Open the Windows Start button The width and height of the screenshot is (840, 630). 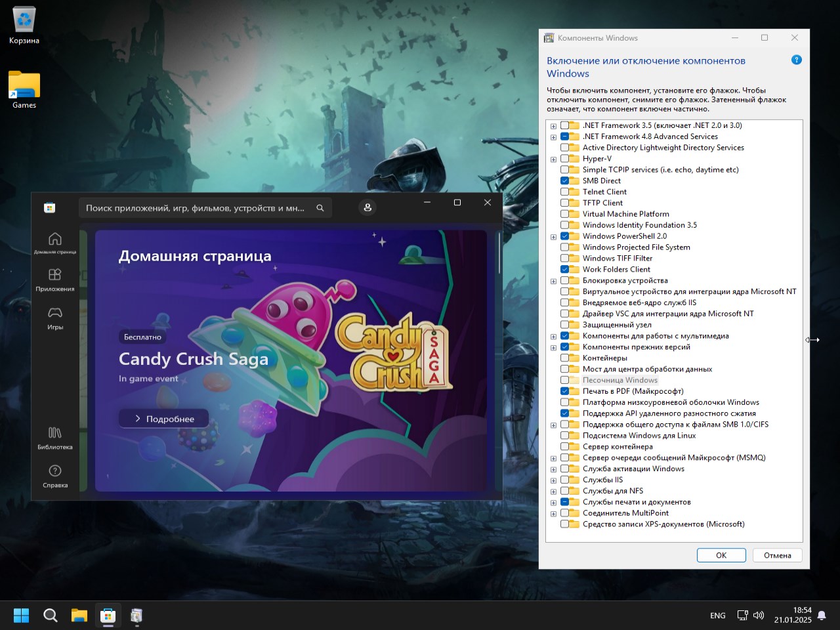22,616
